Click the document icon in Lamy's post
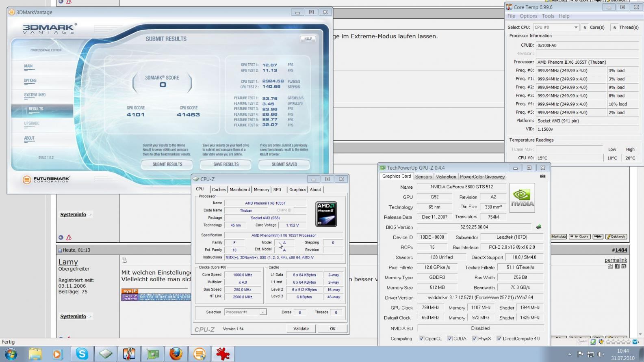 click(124, 260)
